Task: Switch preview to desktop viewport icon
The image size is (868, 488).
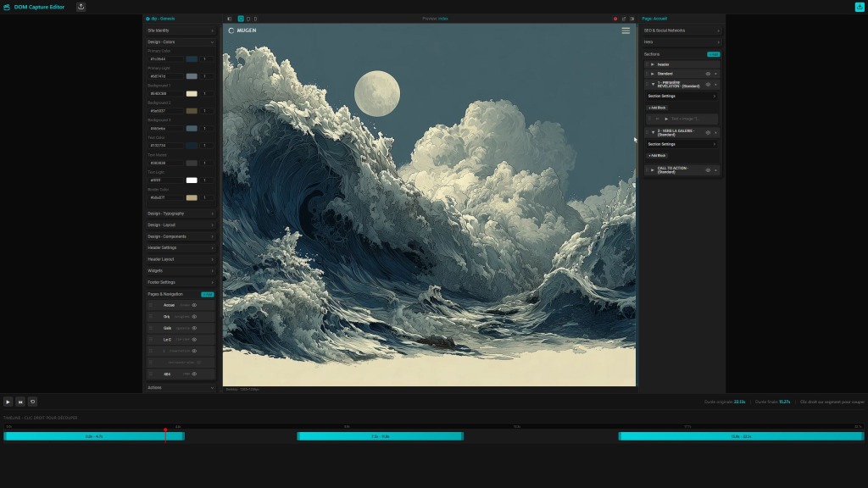Action: [241, 18]
